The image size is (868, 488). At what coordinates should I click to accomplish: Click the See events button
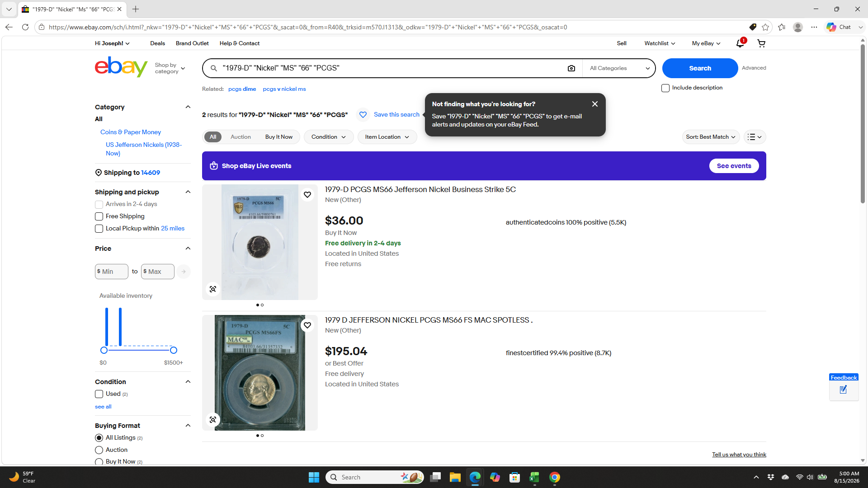click(734, 166)
